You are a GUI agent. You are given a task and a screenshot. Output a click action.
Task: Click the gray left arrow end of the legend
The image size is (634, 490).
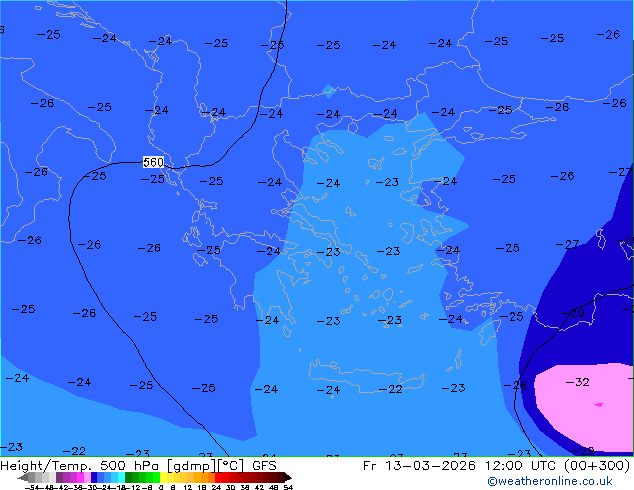pyautogui.click(x=23, y=477)
